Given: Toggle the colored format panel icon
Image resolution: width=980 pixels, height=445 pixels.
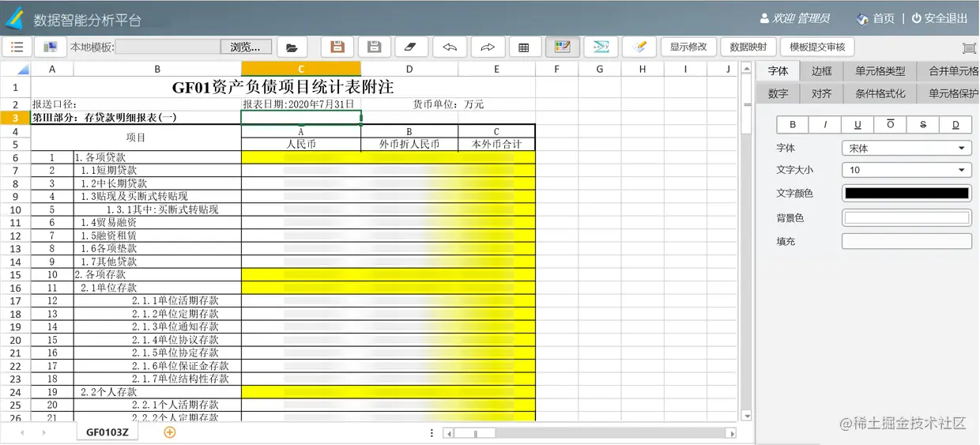Looking at the screenshot, I should click(x=563, y=47).
